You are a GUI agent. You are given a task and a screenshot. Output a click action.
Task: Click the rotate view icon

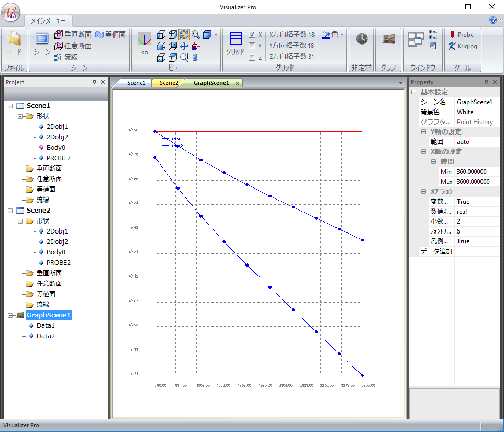tap(184, 35)
